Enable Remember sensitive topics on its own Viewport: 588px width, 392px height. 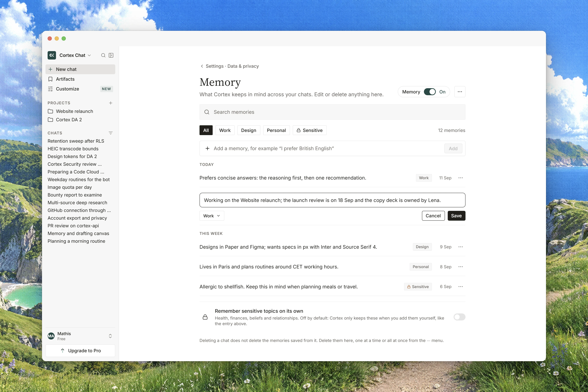point(459,317)
